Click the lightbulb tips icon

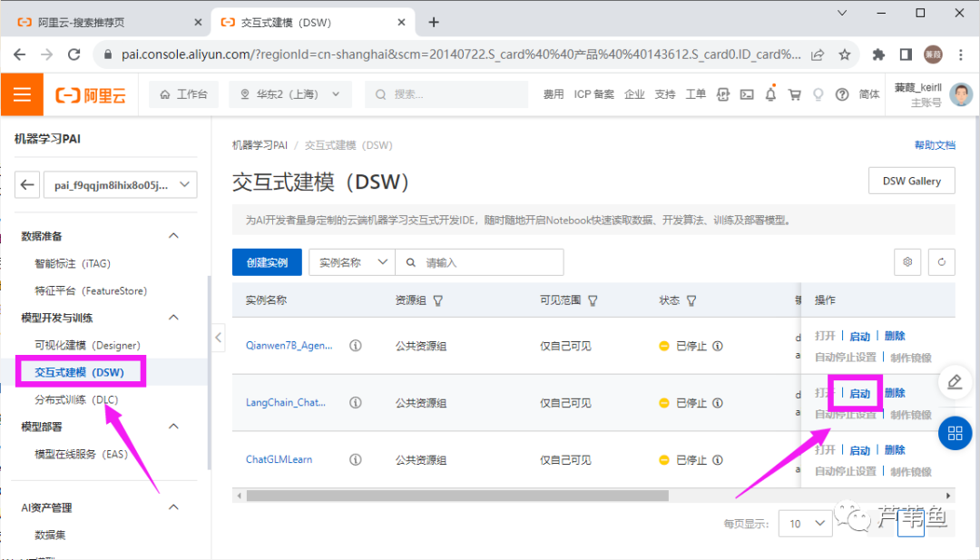[818, 94]
